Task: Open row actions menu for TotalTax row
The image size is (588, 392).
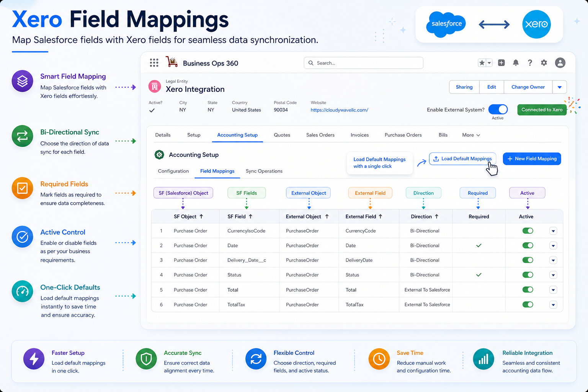Action: (x=553, y=305)
